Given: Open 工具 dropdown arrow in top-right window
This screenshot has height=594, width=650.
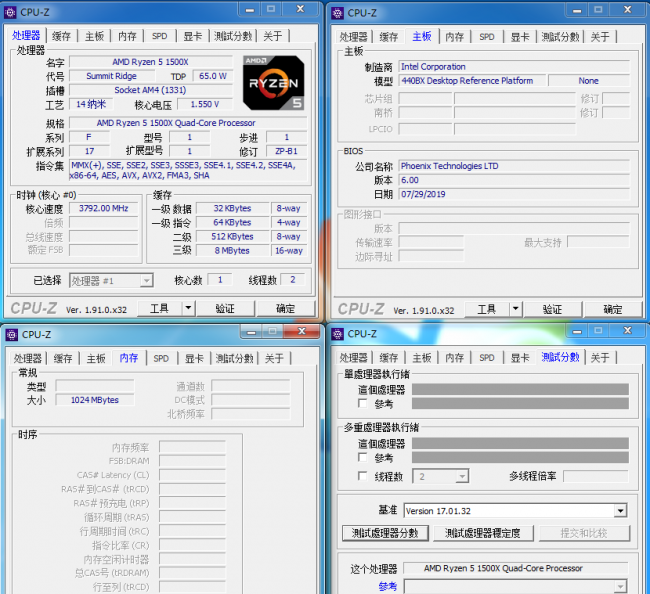Looking at the screenshot, I should 516,309.
